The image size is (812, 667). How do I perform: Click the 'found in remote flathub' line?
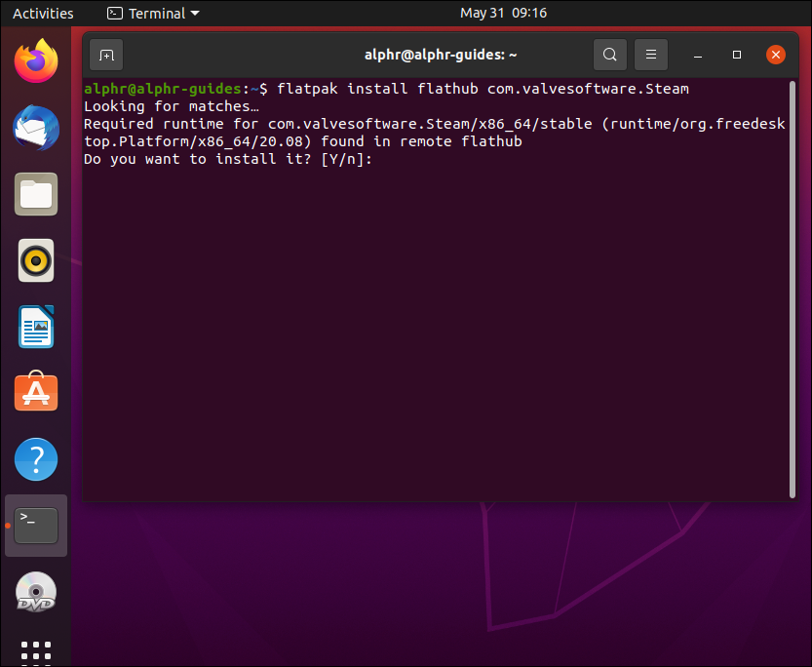click(x=303, y=141)
